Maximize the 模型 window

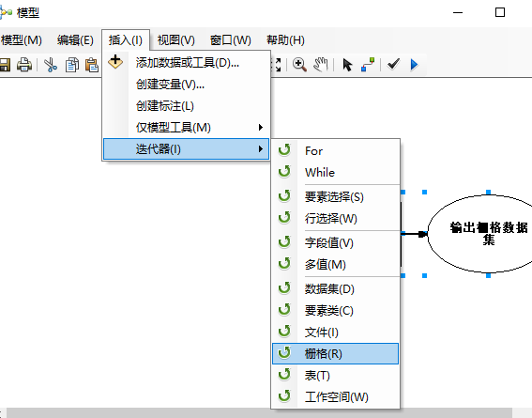[x=500, y=12]
